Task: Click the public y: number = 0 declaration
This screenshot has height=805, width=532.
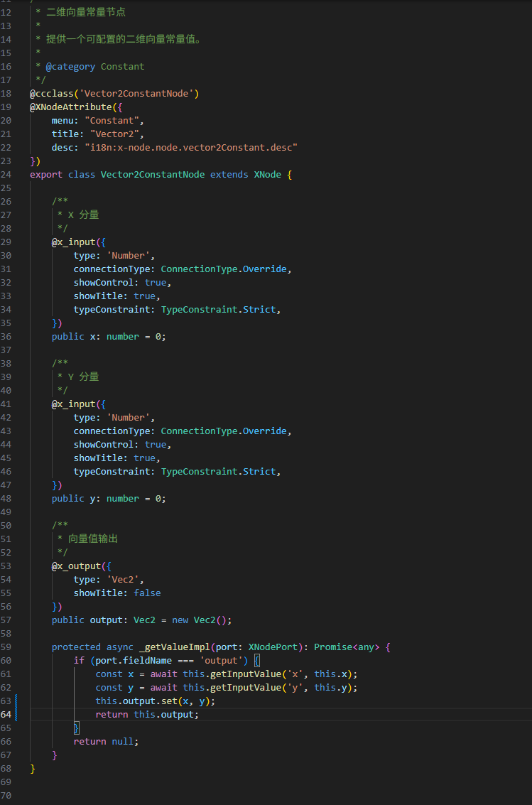Action: pyautogui.click(x=109, y=499)
